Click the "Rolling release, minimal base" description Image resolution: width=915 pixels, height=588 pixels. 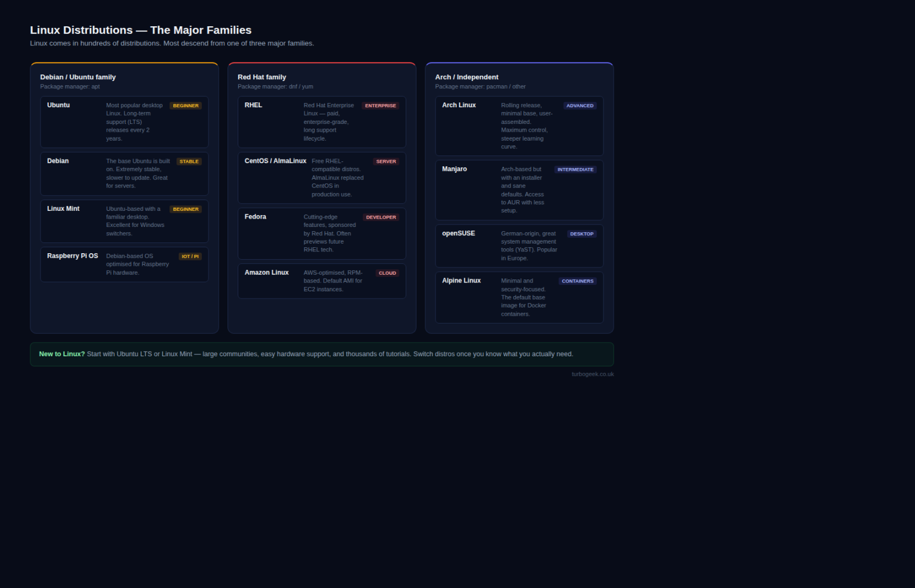point(528,126)
